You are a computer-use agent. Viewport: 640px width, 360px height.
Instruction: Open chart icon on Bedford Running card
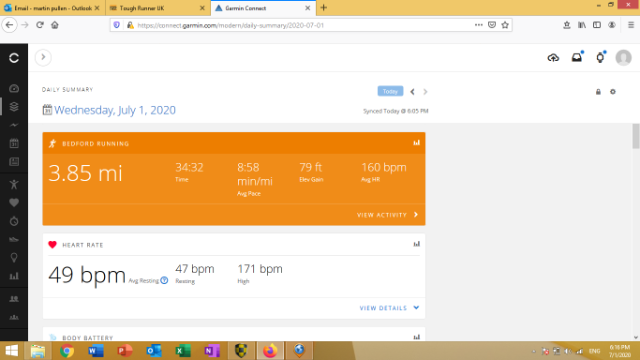[416, 143]
